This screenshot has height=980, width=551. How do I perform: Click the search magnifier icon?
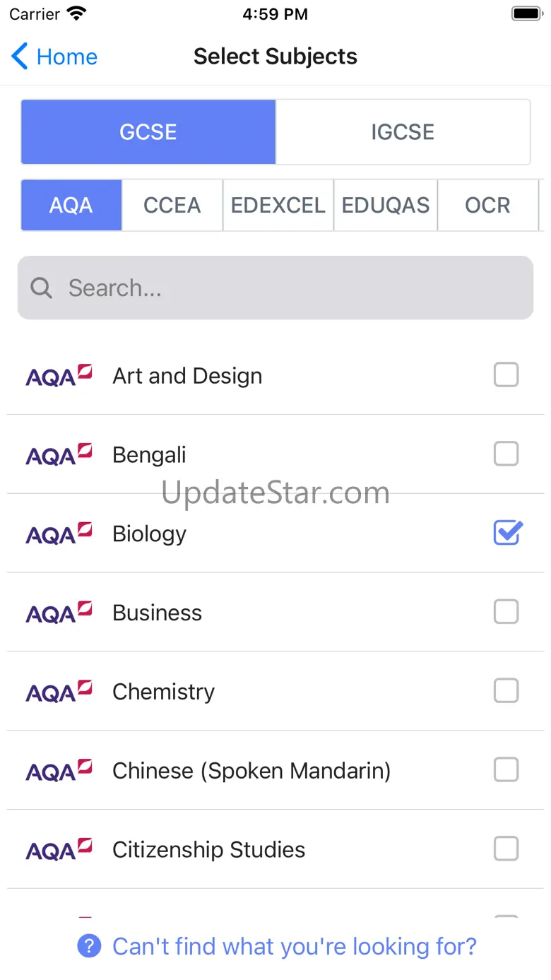click(x=42, y=288)
